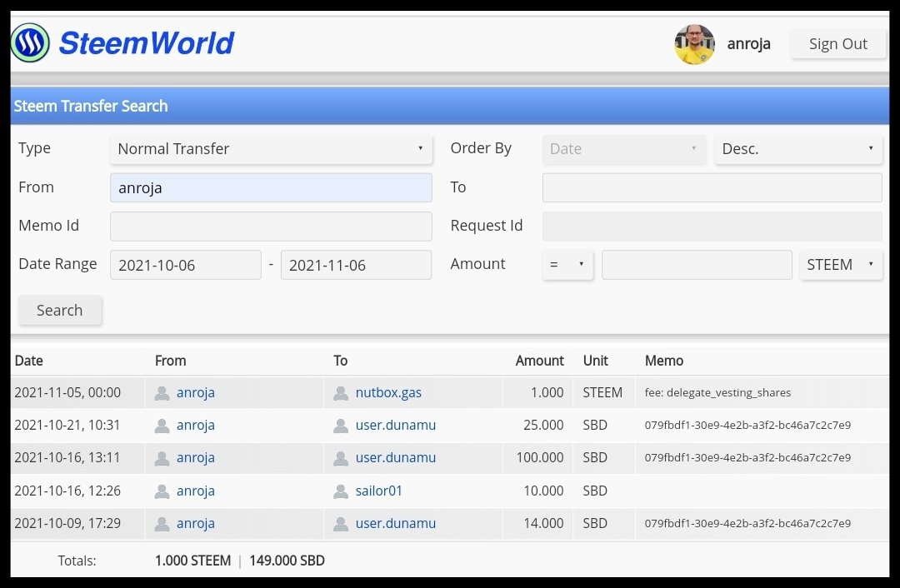Click the From column header
900x588 pixels.
click(171, 361)
